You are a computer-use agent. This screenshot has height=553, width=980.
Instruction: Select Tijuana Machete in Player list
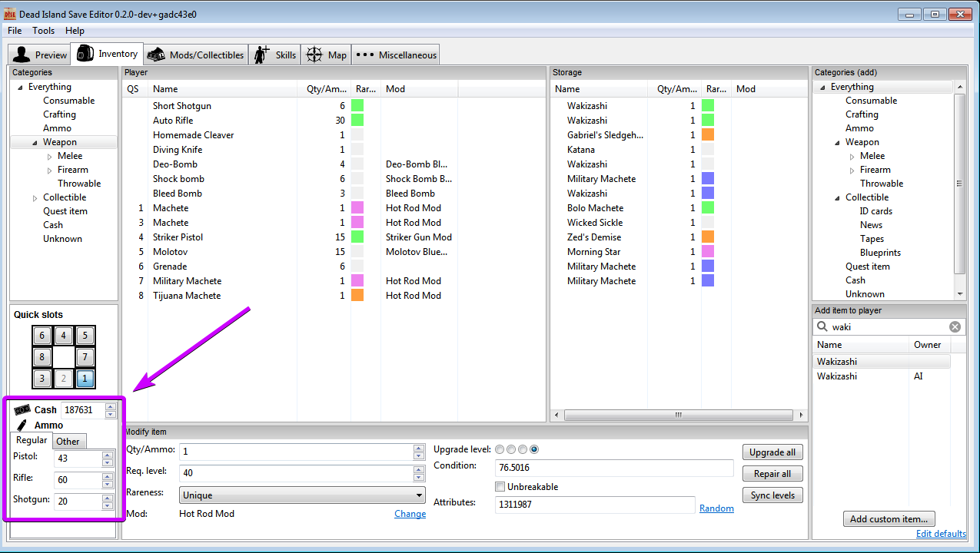pos(289,296)
